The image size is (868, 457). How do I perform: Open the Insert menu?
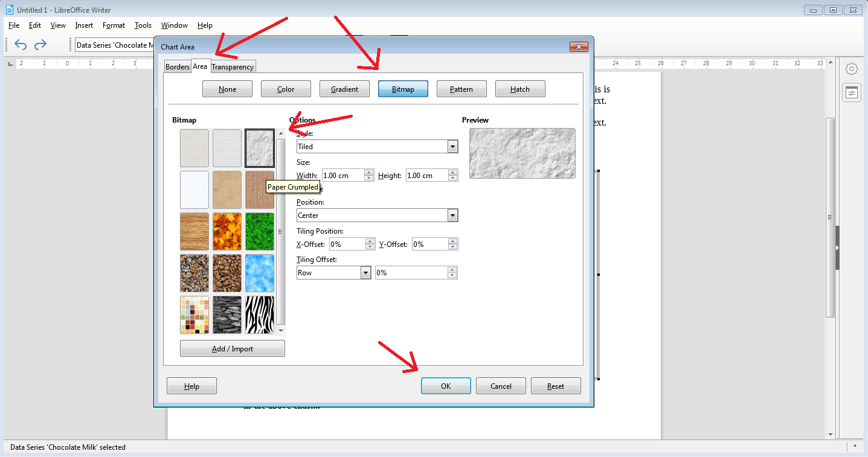click(x=84, y=25)
